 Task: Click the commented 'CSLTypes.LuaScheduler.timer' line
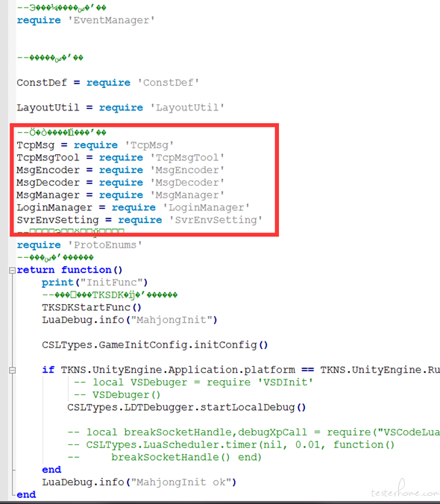230,445
